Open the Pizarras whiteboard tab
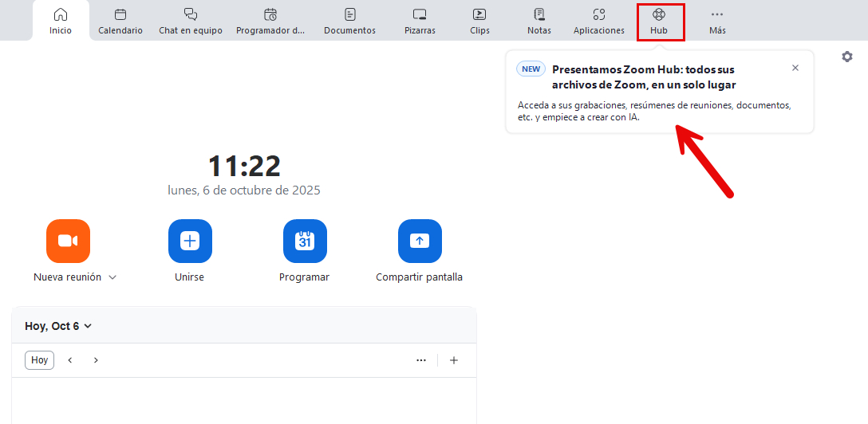Viewport: 868px width, 424px height. [x=420, y=22]
